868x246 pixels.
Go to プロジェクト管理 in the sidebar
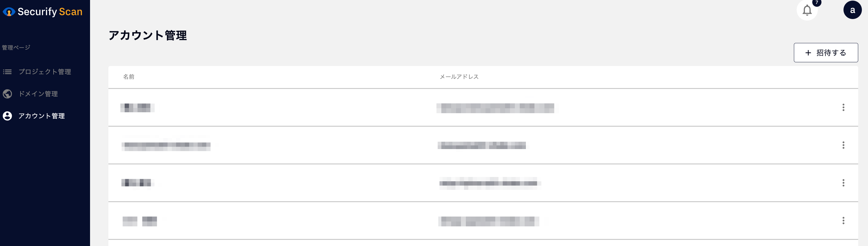click(45, 72)
